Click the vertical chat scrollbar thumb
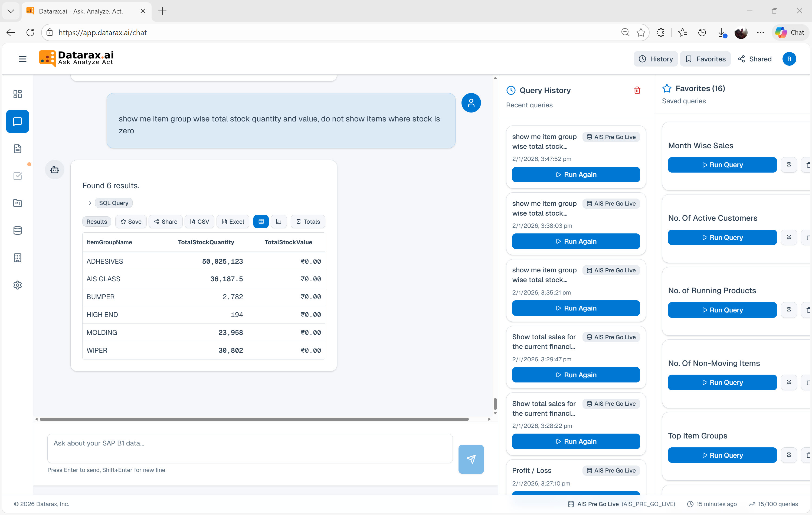Viewport: 812px width, 515px height. click(x=495, y=404)
